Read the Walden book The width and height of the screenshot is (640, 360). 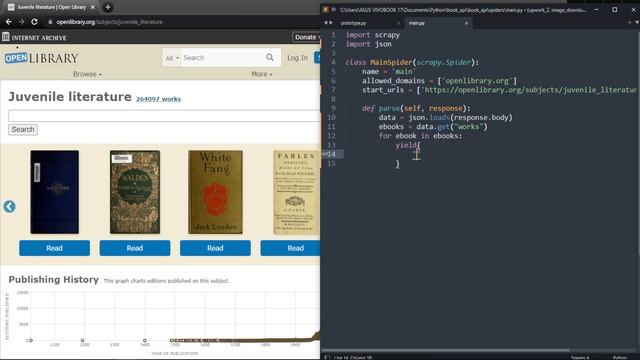tap(135, 248)
